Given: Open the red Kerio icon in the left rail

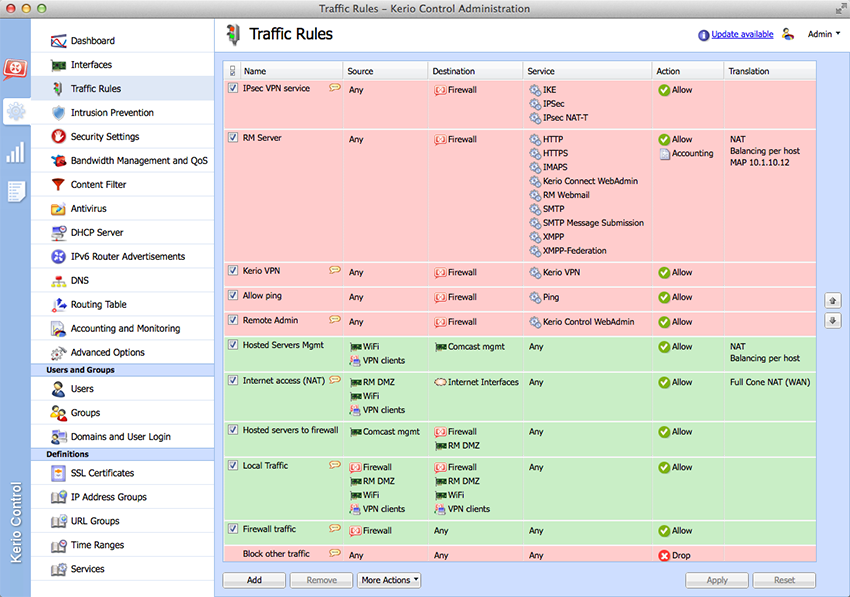Looking at the screenshot, I should pyautogui.click(x=15, y=69).
